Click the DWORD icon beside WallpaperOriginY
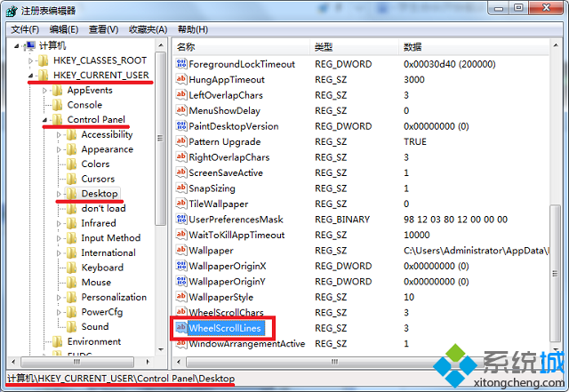 (x=181, y=281)
